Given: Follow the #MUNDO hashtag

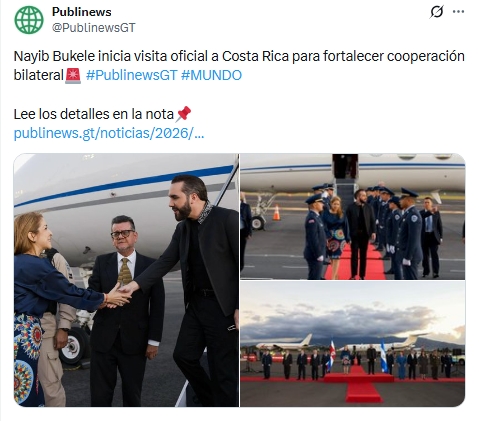Looking at the screenshot, I should [x=211, y=75].
